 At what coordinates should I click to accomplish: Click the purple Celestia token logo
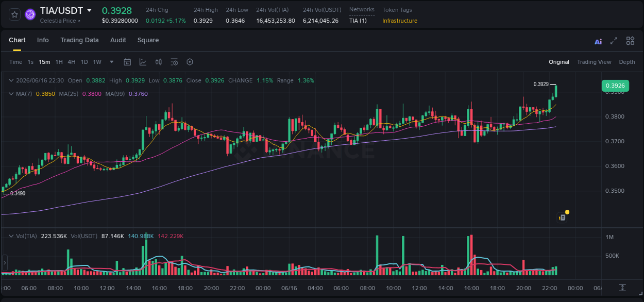30,14
